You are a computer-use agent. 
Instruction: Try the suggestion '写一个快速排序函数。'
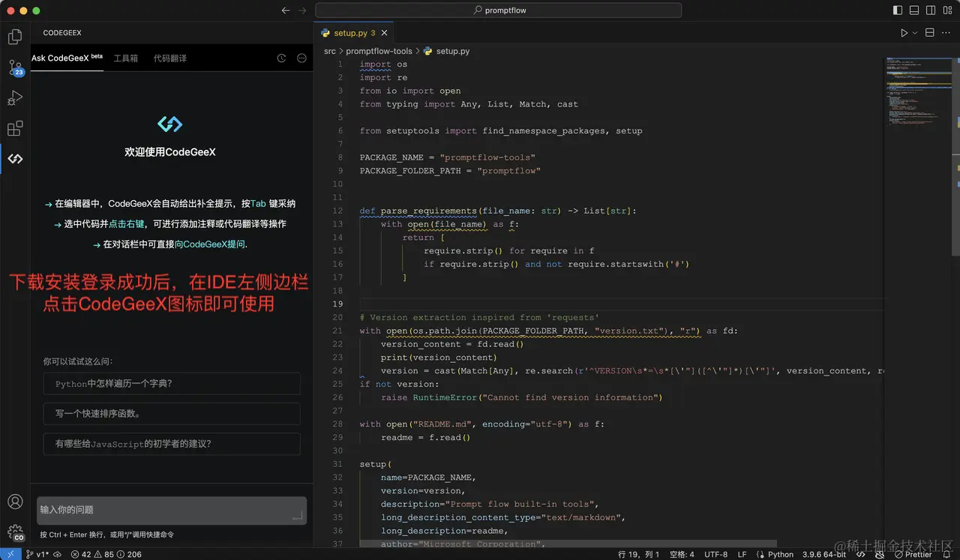172,414
